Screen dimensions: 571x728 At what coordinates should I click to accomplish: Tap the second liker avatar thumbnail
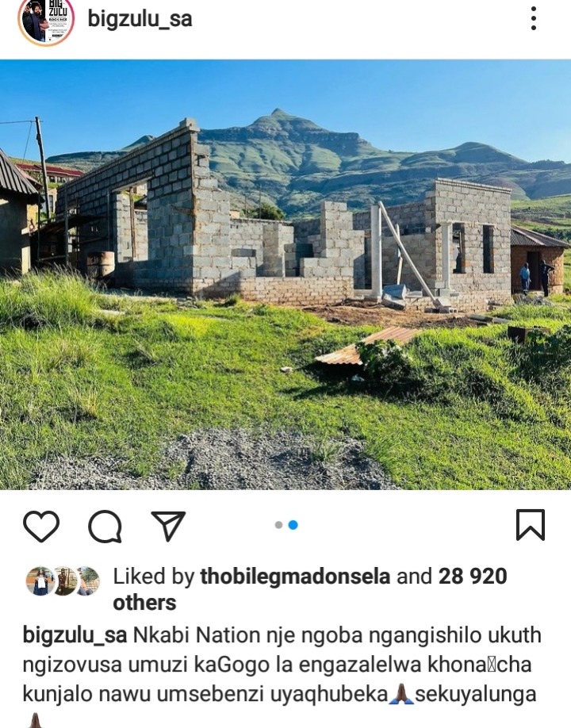(x=63, y=580)
